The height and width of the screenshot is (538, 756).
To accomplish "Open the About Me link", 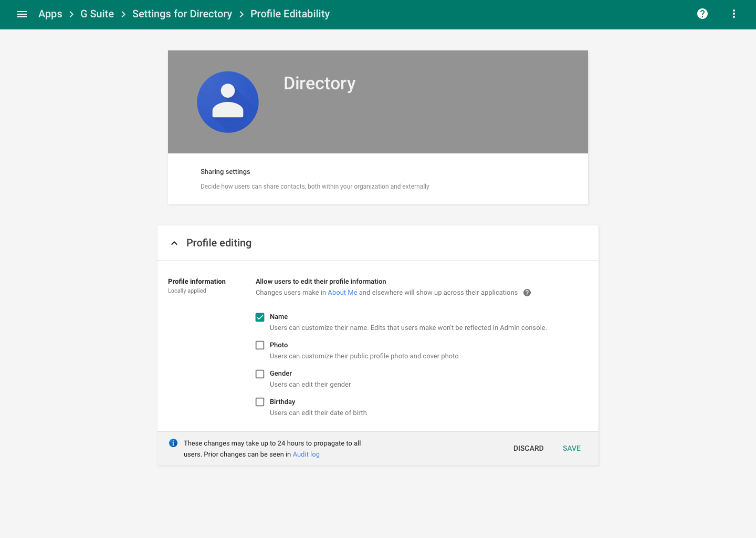I will pyautogui.click(x=342, y=293).
